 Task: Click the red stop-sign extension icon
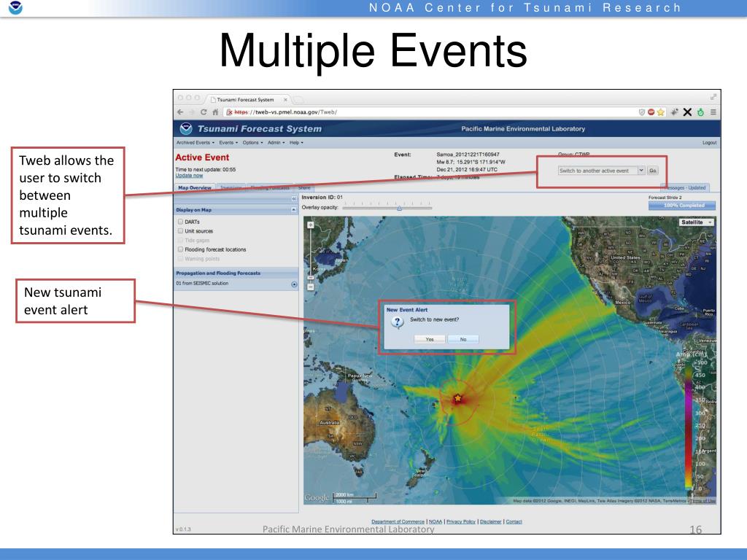pos(651,112)
